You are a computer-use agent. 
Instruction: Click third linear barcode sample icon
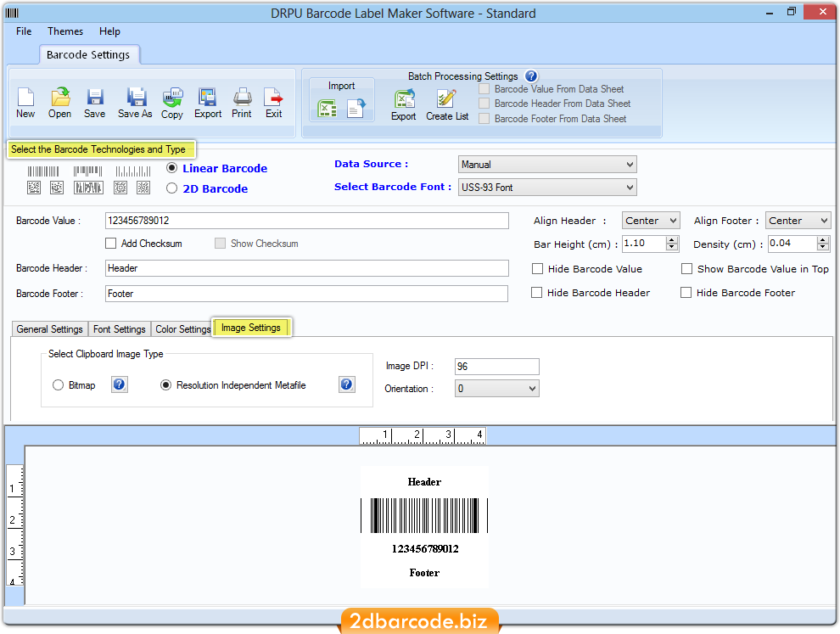[x=133, y=171]
